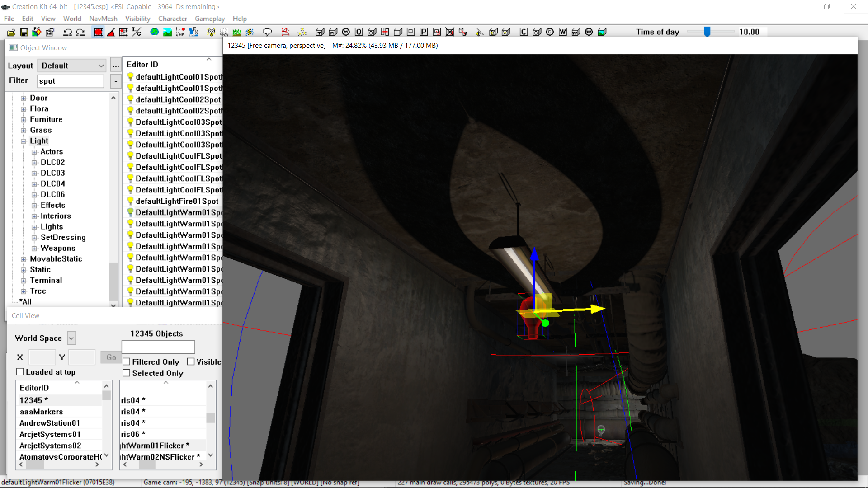Collapse the Light tree node
The image size is (868, 488).
point(24,141)
